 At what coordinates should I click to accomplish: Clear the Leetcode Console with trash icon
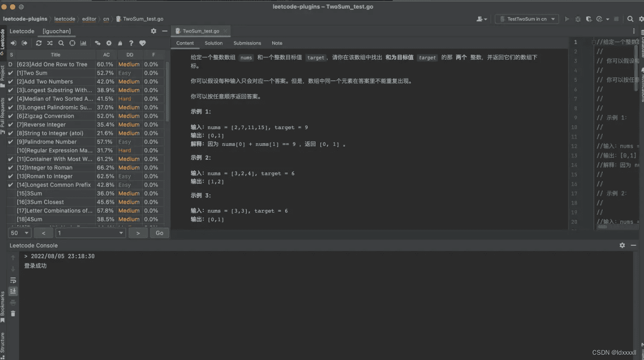coord(13,314)
